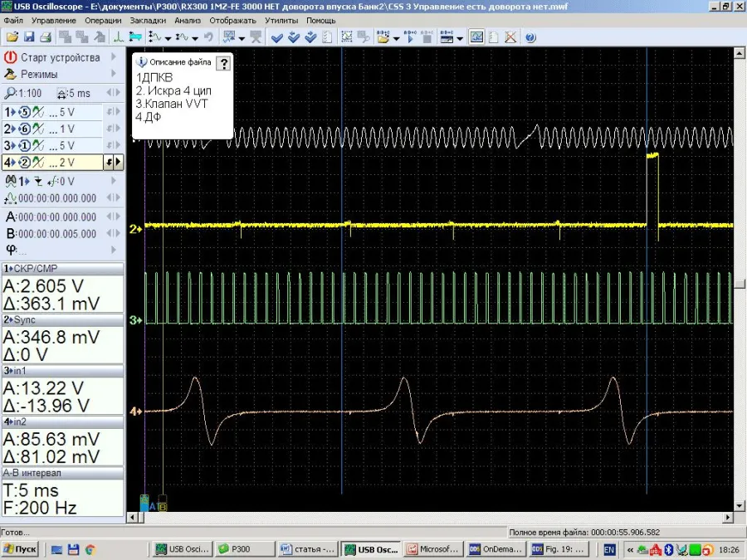
Task: Click the single-peak marker toolbar icon
Action: coord(118,37)
